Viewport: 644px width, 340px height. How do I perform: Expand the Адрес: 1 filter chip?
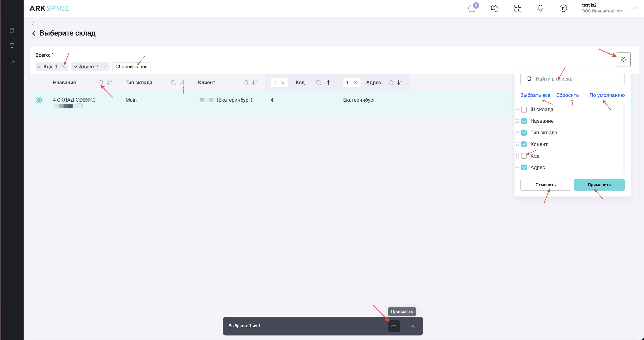[x=75, y=67]
